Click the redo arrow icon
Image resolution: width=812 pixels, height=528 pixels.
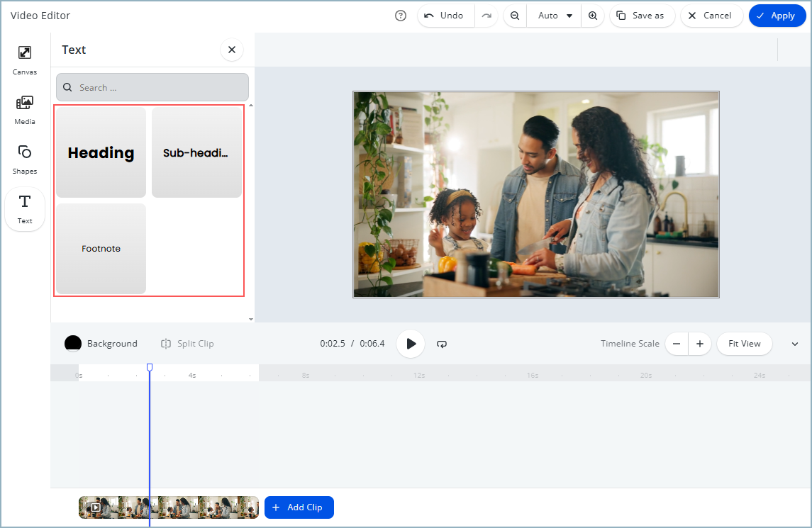tap(486, 16)
